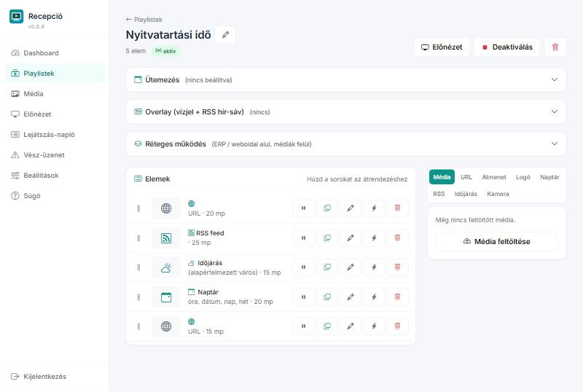Pause the Időjárás element
This screenshot has width=583, height=392.
(x=303, y=267)
